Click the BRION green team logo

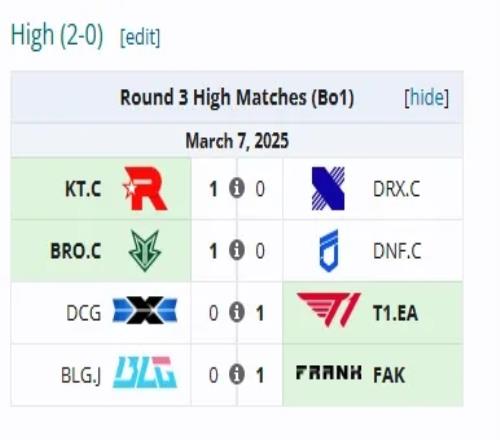click(145, 251)
